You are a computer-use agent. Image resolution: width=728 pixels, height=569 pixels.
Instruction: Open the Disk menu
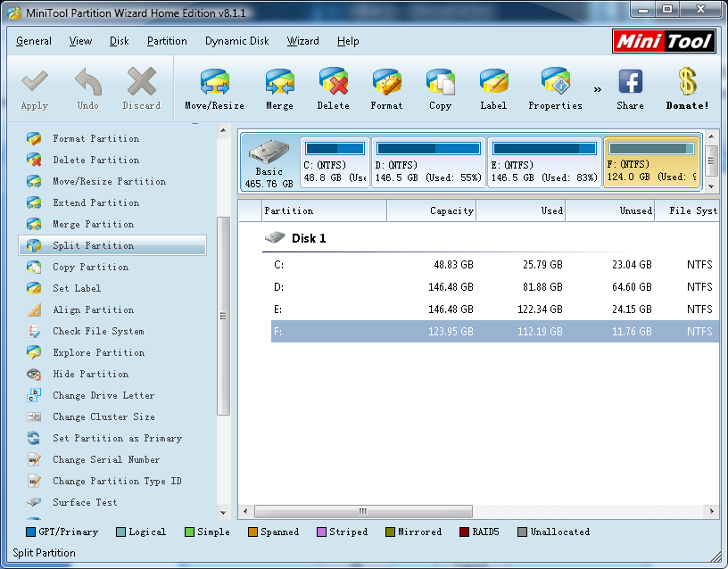tap(119, 41)
